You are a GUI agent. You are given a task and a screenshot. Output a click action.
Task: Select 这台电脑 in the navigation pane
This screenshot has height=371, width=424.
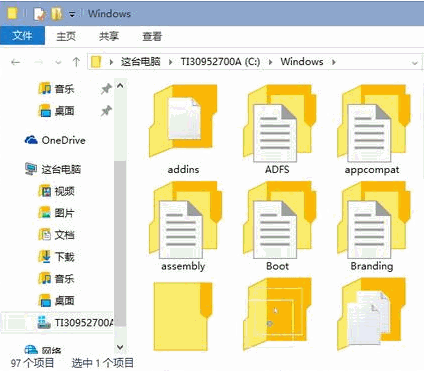(x=53, y=169)
